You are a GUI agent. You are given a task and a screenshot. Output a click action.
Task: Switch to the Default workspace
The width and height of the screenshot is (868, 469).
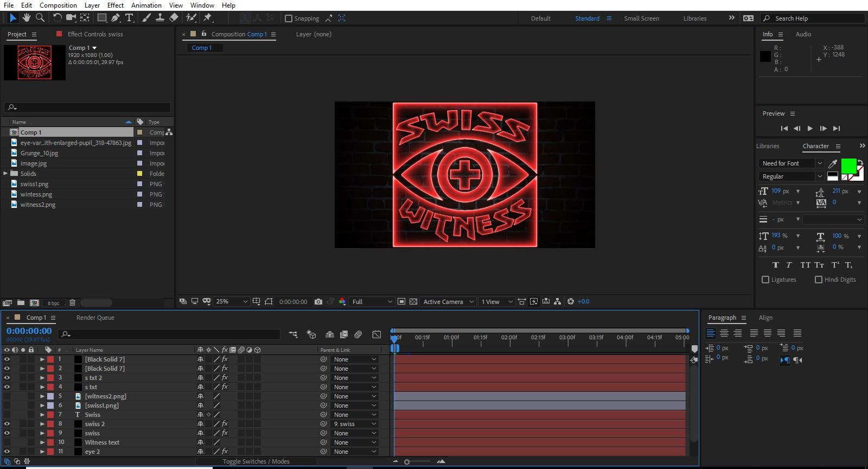pos(540,18)
